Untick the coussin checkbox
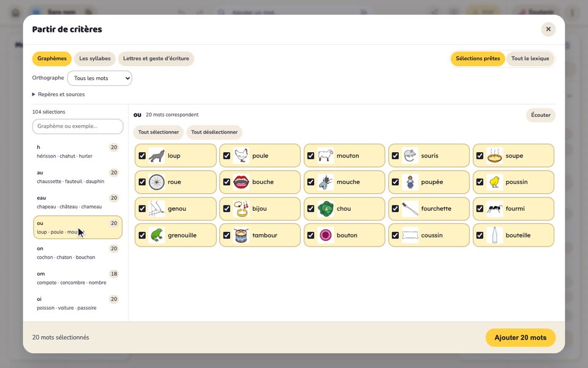Viewport: 588px width, 368px height. tap(395, 236)
